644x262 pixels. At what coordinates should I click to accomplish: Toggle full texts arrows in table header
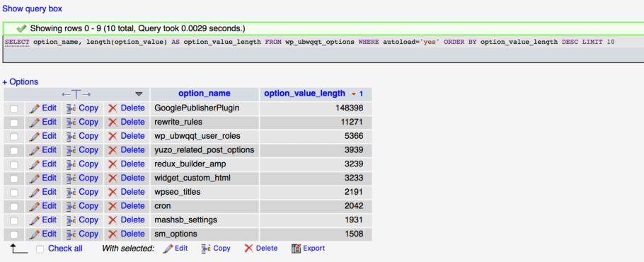click(76, 94)
